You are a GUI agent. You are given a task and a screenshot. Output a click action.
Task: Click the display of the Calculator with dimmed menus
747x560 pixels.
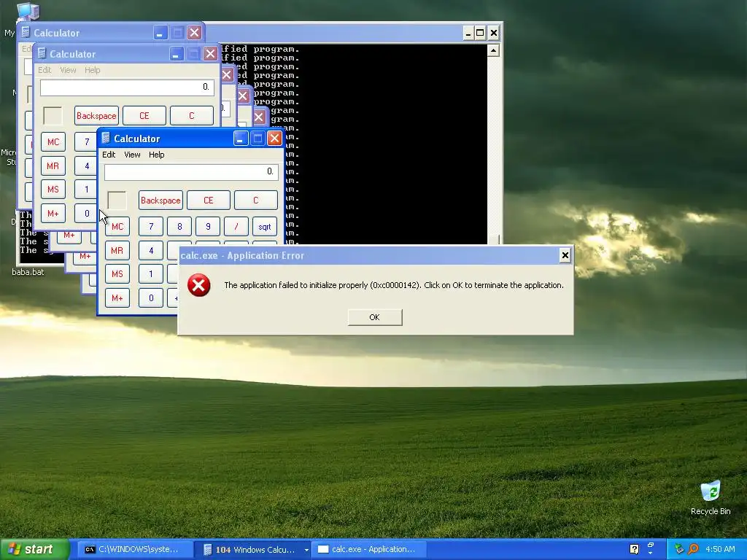(127, 87)
